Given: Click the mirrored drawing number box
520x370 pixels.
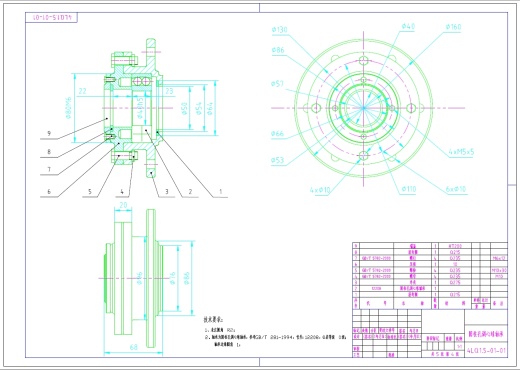Looking at the screenshot, I should click(52, 18).
